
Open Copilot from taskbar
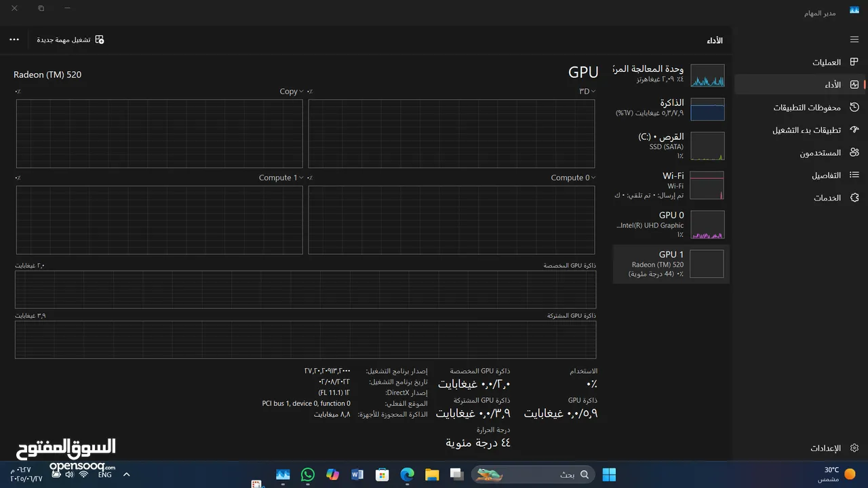332,474
